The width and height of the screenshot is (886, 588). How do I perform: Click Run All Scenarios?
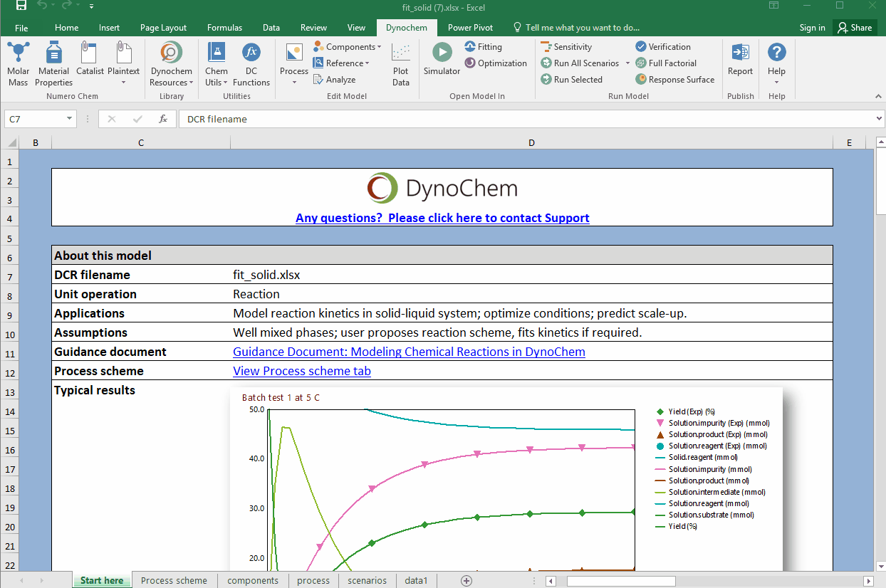[580, 63]
